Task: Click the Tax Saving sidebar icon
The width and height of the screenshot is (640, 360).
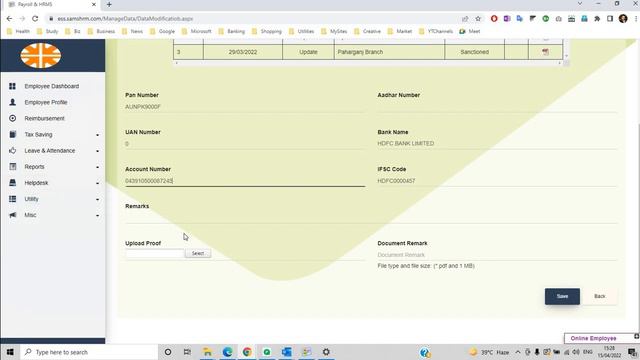Action: [x=13, y=134]
